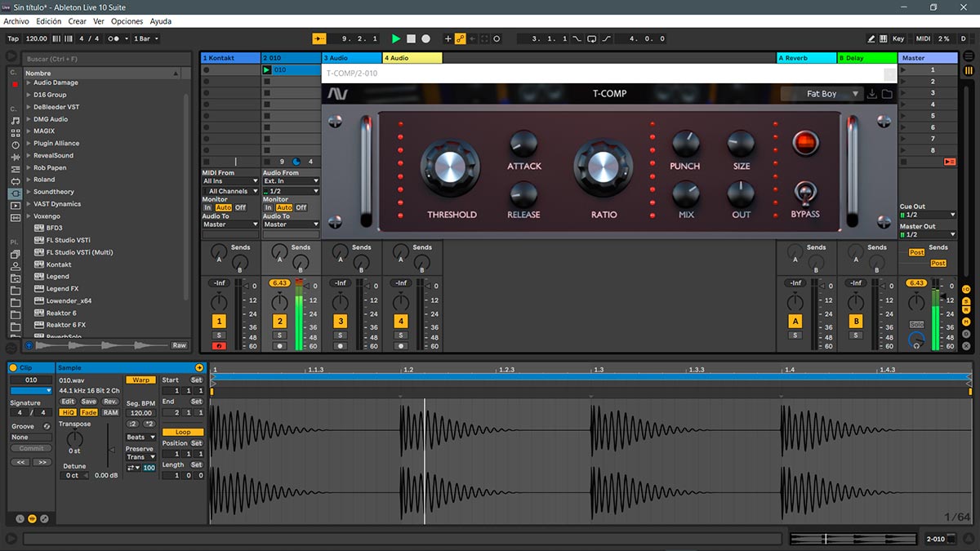Set track 2 Monitor to In
Image resolution: width=980 pixels, height=551 pixels.
pyautogui.click(x=267, y=207)
